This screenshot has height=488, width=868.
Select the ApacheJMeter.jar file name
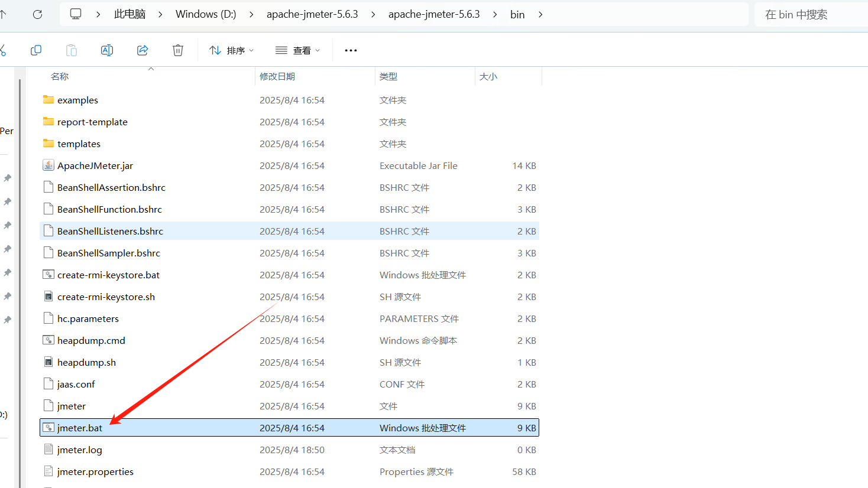(x=95, y=165)
